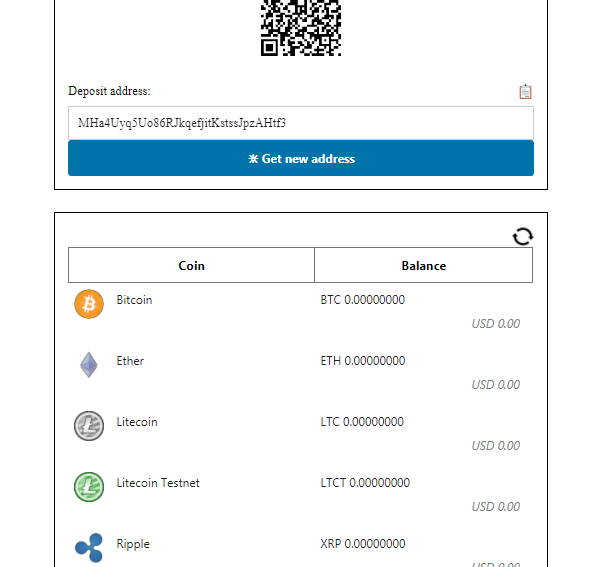Viewport: 614px width, 567px height.
Task: Refresh balances with the circular arrows icon
Action: [x=523, y=236]
